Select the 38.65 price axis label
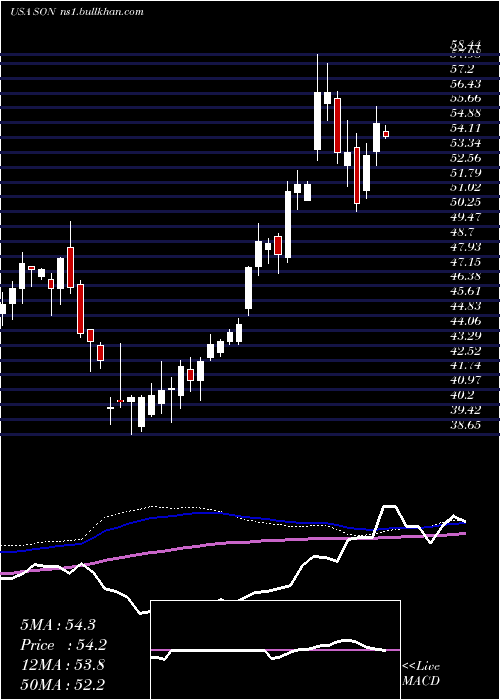 [466, 425]
